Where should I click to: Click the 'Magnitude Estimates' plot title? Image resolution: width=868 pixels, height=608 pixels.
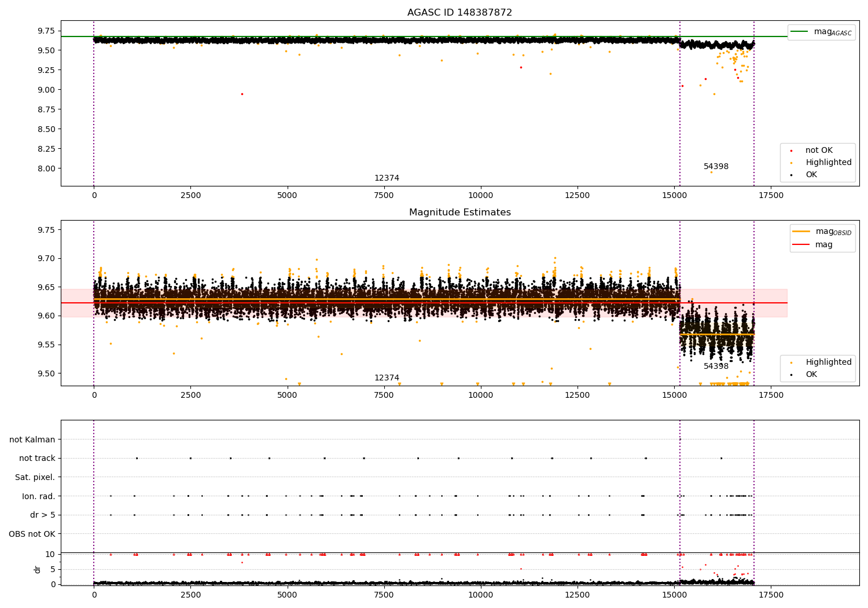(x=459, y=213)
